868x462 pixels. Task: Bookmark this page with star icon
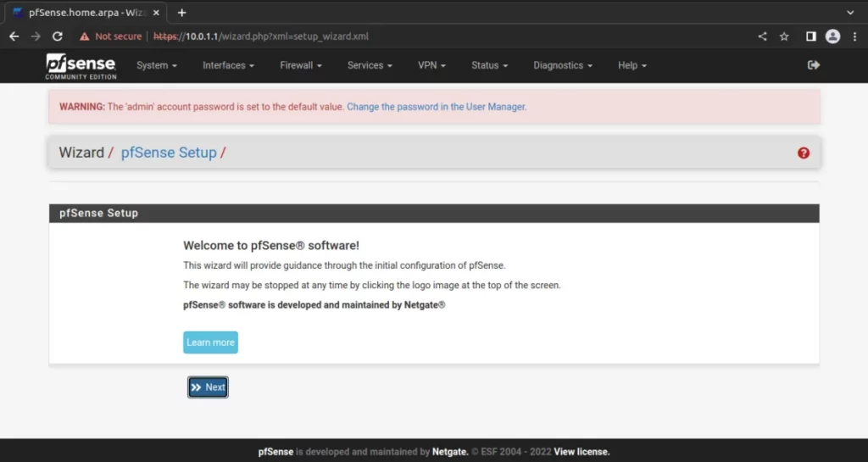coord(784,36)
